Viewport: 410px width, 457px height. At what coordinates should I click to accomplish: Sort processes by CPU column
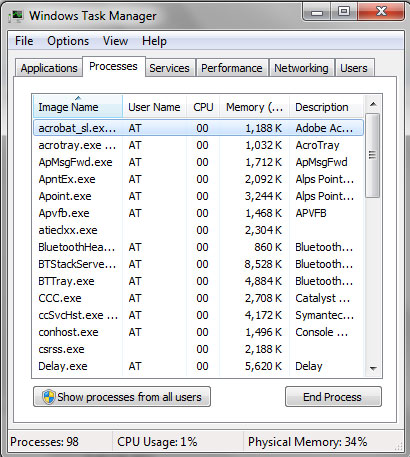tap(203, 107)
